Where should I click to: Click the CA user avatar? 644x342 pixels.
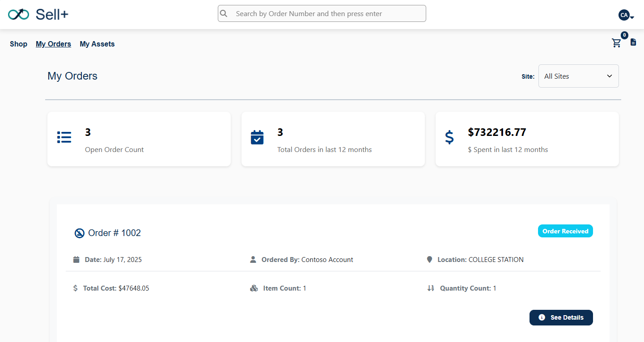point(623,15)
